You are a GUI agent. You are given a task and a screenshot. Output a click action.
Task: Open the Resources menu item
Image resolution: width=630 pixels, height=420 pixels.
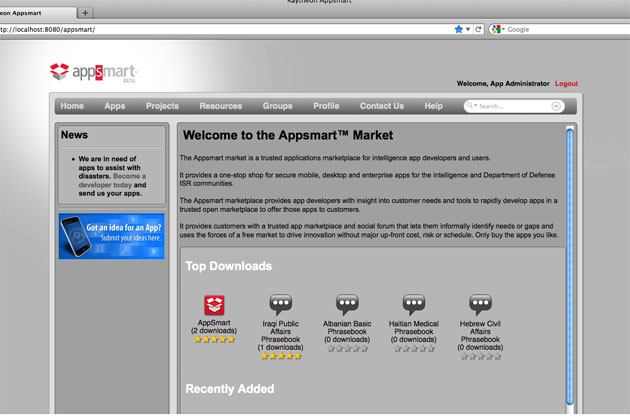point(221,106)
